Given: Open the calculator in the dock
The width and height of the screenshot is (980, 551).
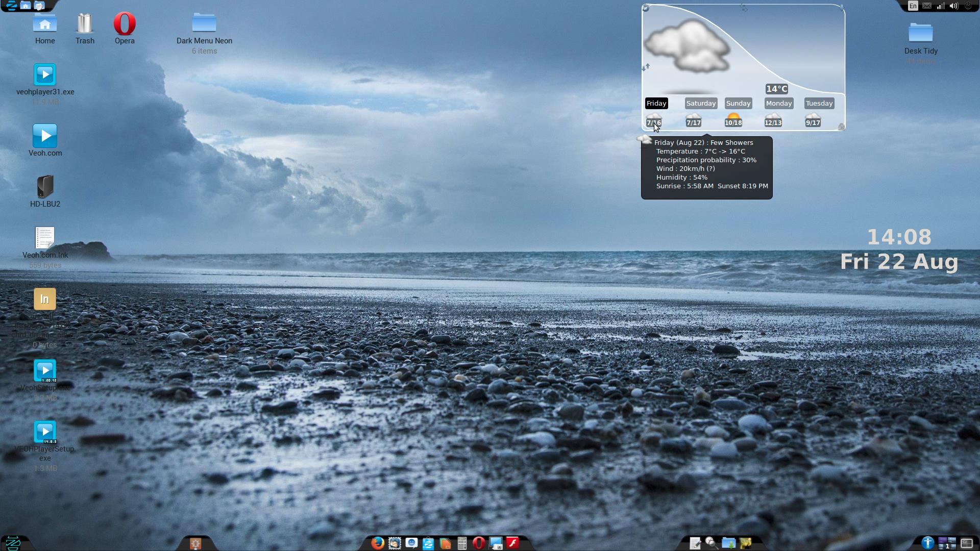Looking at the screenshot, I should tap(462, 543).
